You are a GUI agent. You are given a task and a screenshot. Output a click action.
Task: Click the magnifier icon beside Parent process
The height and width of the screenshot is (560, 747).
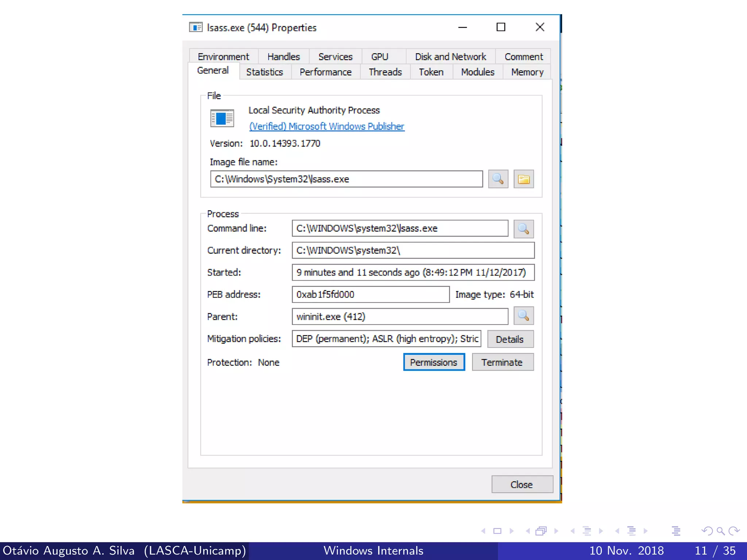coord(523,316)
